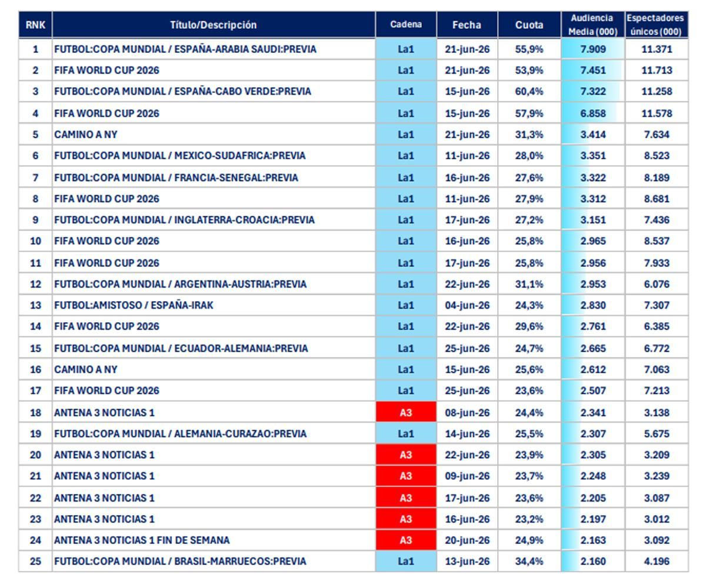Click the Título/Descripción column header

(214, 25)
